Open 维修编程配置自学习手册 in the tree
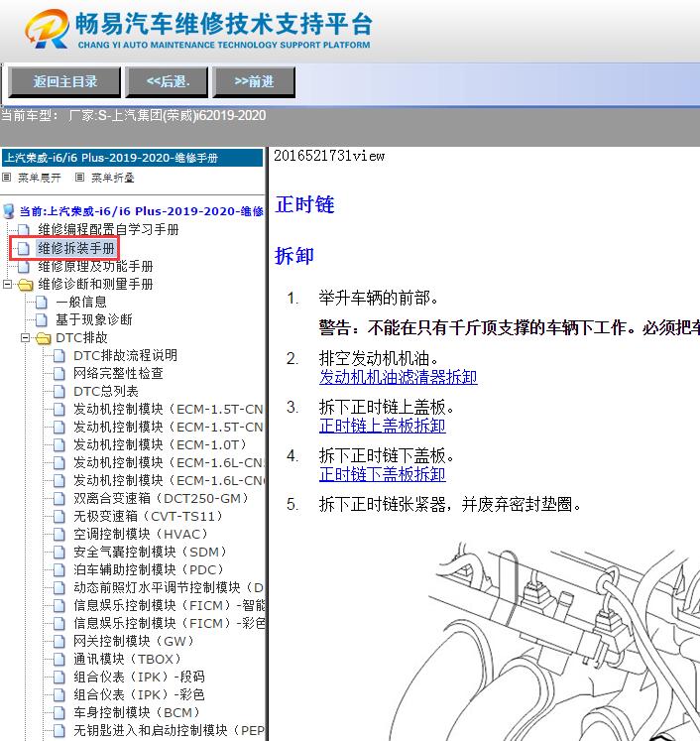700x741 pixels. point(108,230)
